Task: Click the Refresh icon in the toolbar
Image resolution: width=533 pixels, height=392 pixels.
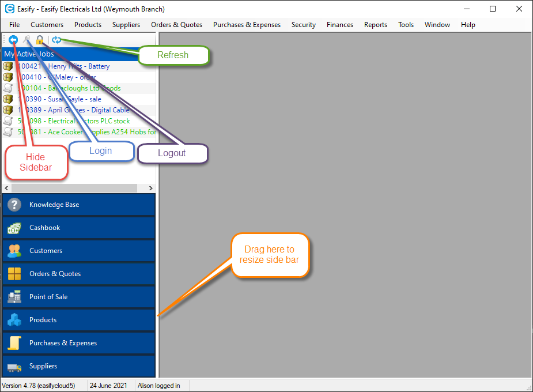Action: [x=56, y=40]
